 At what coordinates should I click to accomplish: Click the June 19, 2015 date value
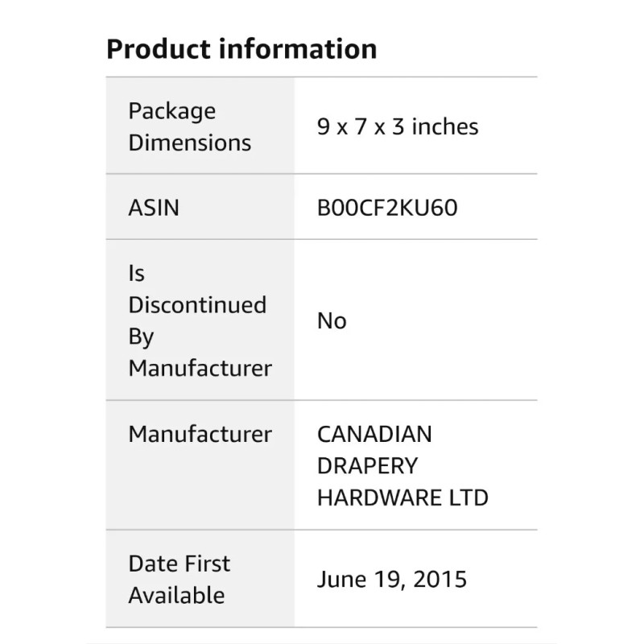[392, 579]
